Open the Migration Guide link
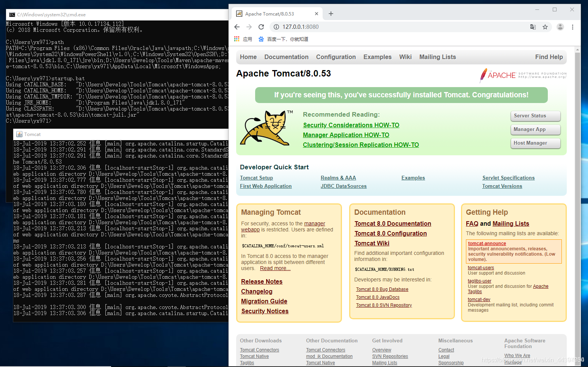Screen dimensions: 588x367 pyautogui.click(x=264, y=301)
